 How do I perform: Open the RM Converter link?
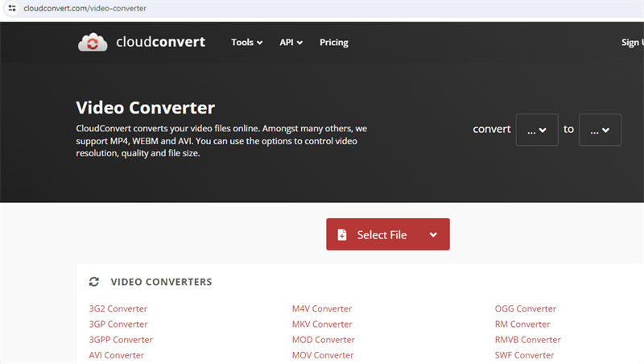(x=522, y=325)
